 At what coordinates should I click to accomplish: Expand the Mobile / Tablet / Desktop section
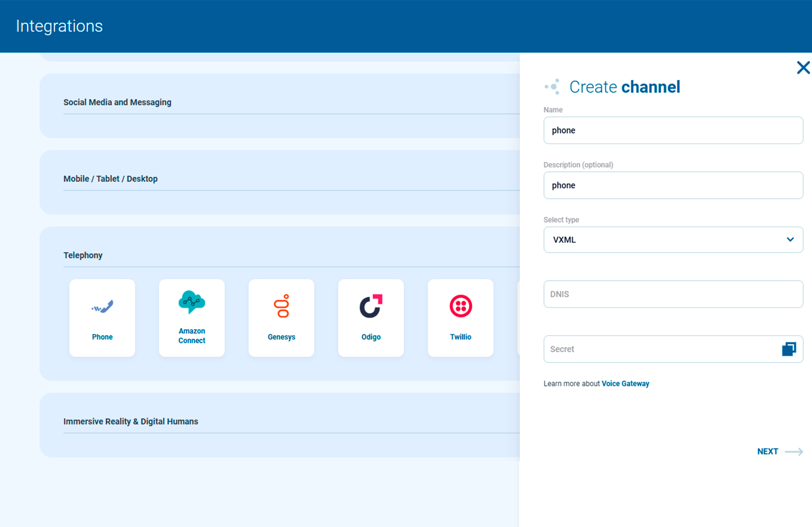pos(110,179)
